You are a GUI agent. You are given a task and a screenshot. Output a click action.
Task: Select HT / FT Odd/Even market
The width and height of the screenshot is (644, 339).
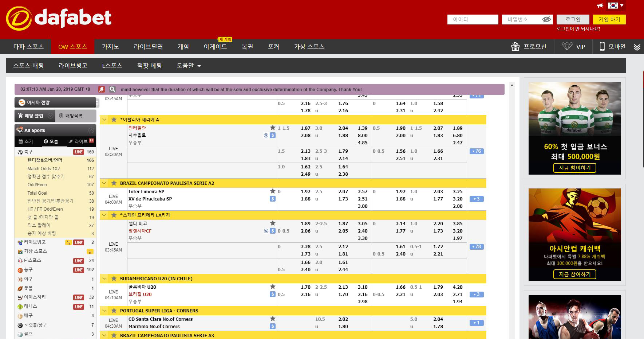45,209
